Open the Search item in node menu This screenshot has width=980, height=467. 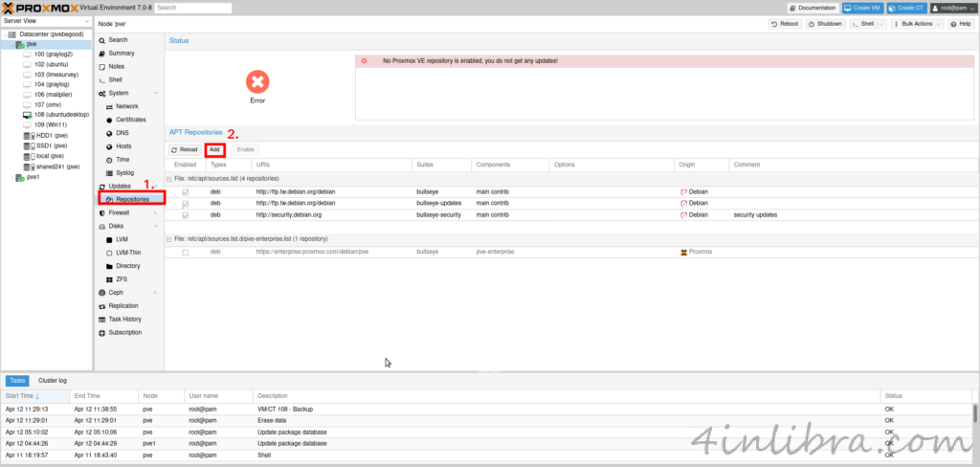click(118, 39)
